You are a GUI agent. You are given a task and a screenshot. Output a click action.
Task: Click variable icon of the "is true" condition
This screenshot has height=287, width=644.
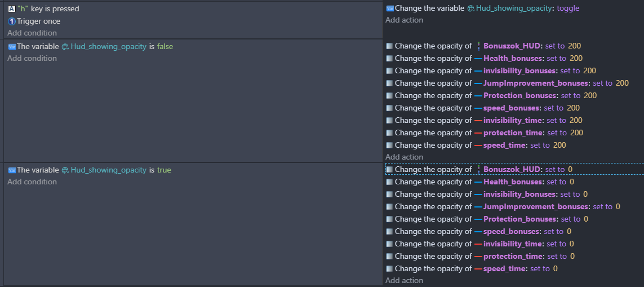click(x=11, y=170)
